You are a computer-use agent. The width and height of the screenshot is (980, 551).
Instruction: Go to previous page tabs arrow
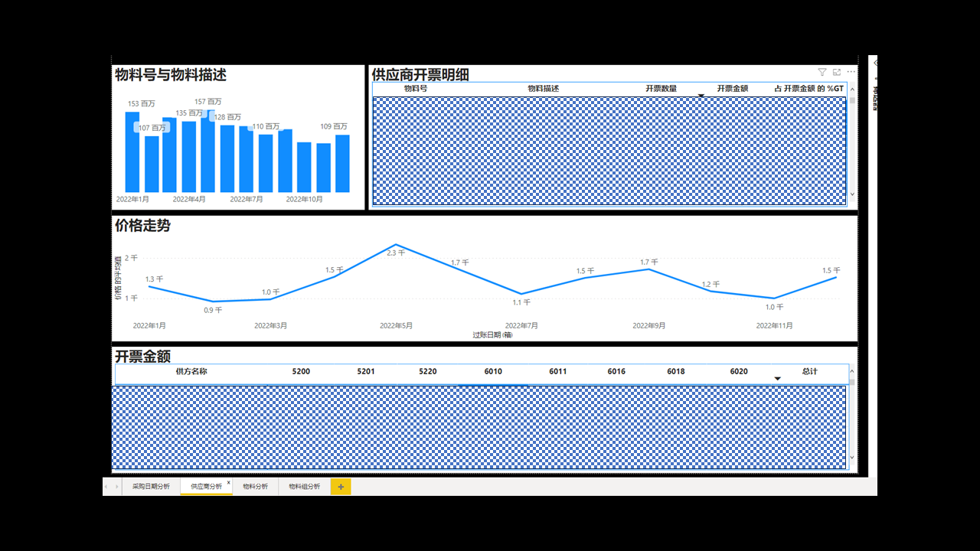[107, 487]
